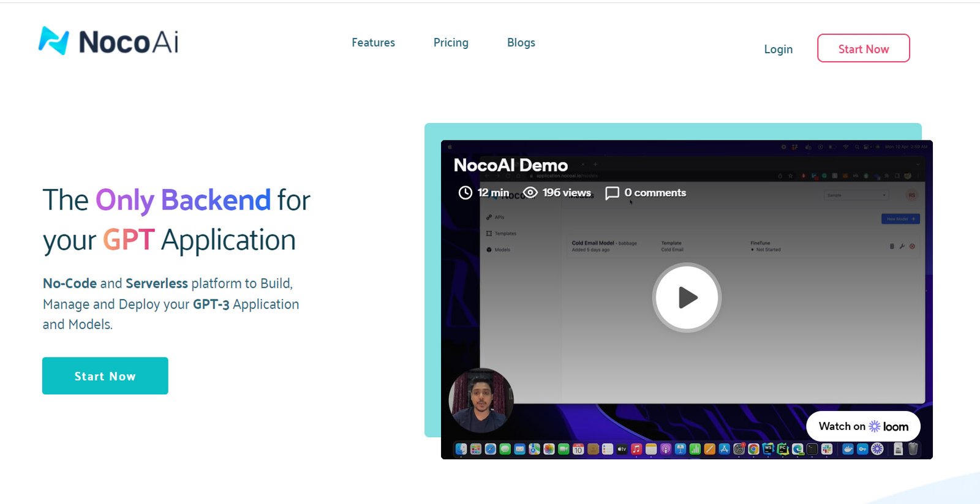Click the 196 views text
The width and height of the screenshot is (980, 504).
[x=567, y=192]
